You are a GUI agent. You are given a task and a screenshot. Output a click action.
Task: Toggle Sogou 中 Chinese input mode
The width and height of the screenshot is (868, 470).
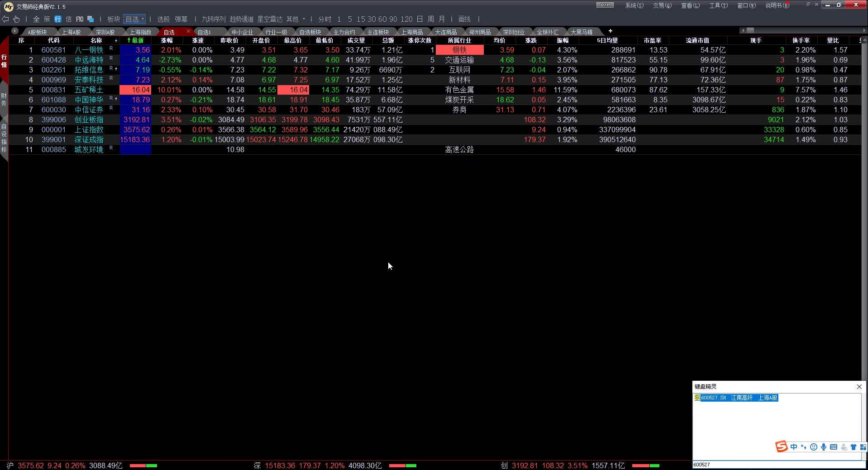coord(794,447)
